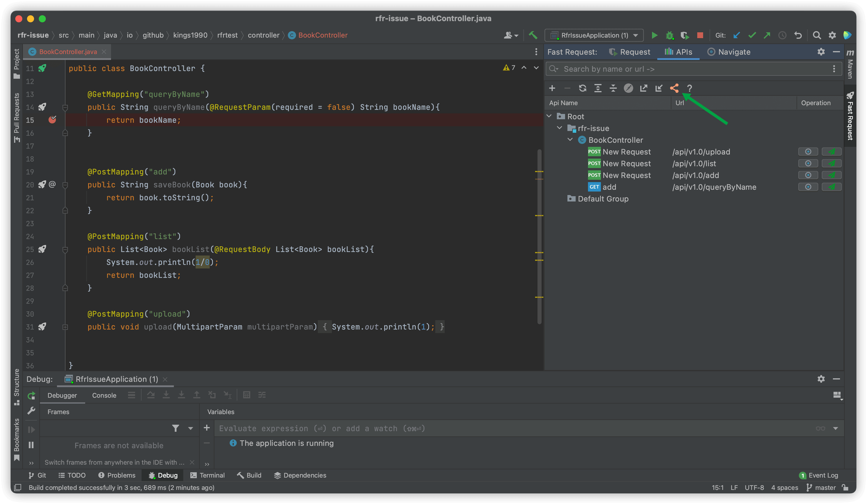The width and height of the screenshot is (867, 504).
Task: Click the expand all icon in APIs toolbar
Action: point(598,88)
